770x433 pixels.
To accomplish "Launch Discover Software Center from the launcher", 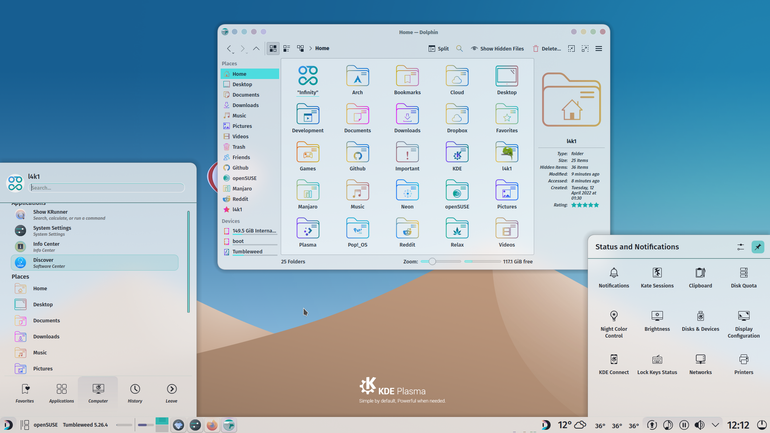I will 94,263.
